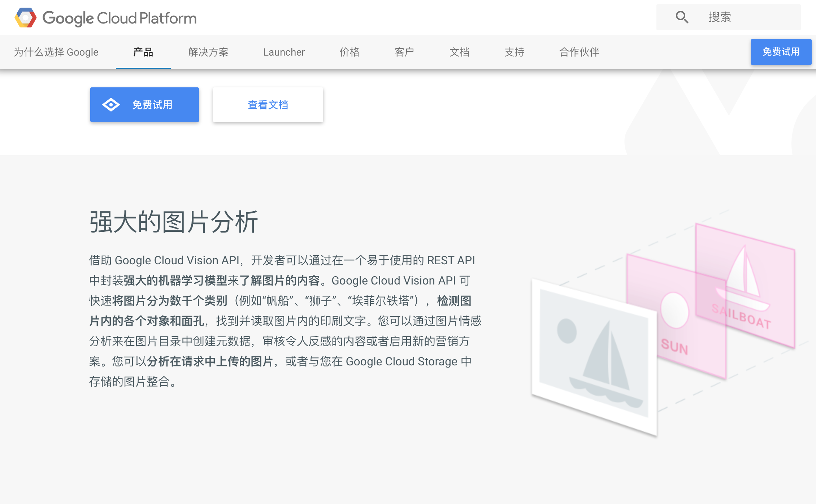816x504 pixels.
Task: Open the 文档 nav item
Action: (x=459, y=52)
